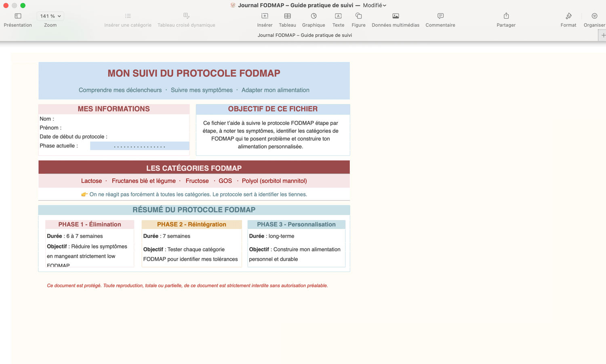Select the PHASE 1 - Élimination heading
The image size is (606, 364).
pos(90,225)
